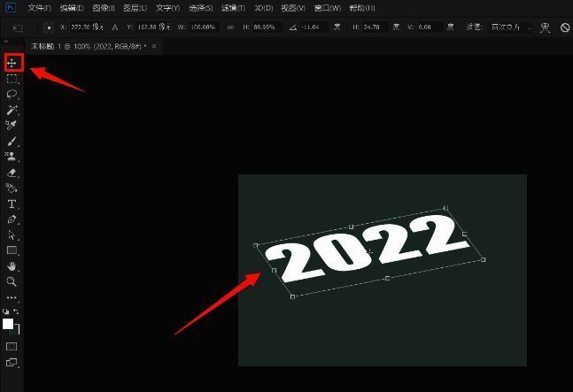The height and width of the screenshot is (392, 573).
Task: Focus the X position field
Action: [x=87, y=27]
